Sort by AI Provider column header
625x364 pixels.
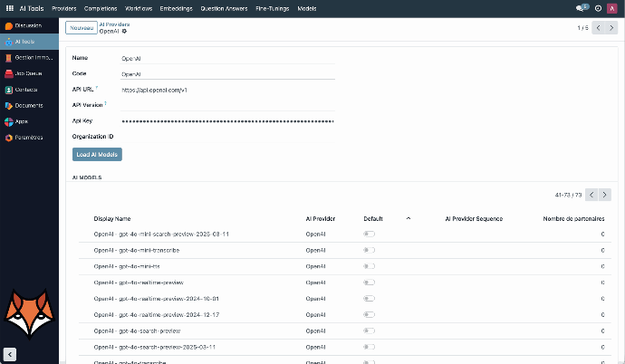coord(321,218)
